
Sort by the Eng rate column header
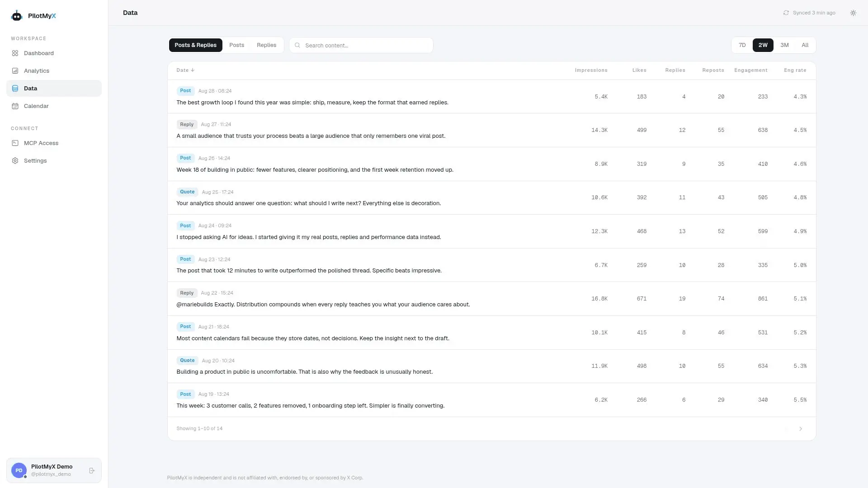pyautogui.click(x=795, y=70)
